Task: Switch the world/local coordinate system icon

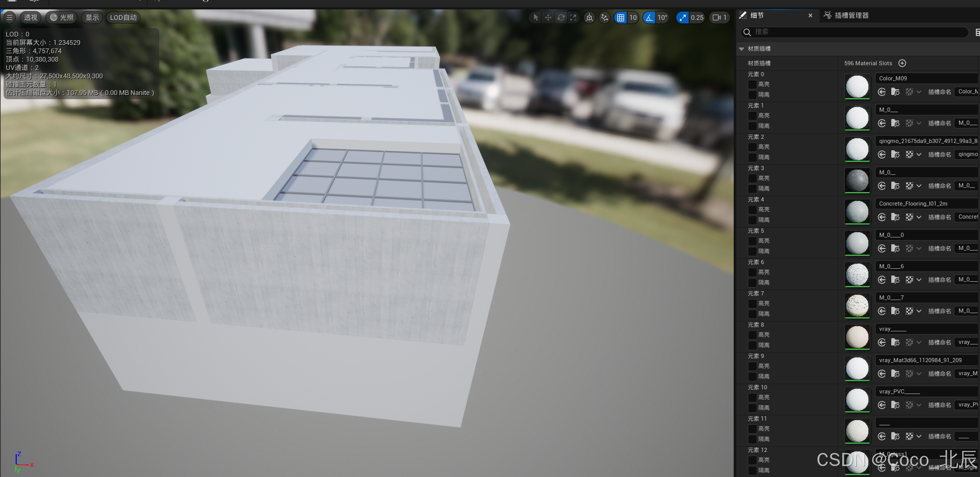Action: point(589,17)
